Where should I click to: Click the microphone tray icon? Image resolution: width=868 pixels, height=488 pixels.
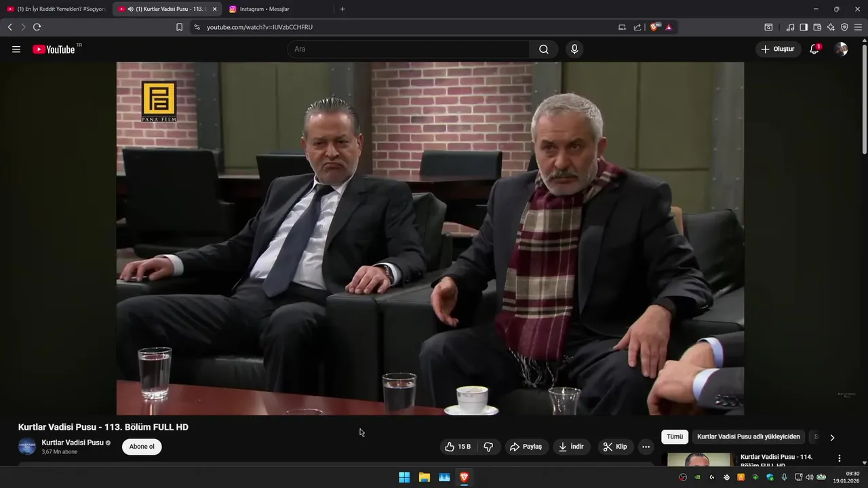785,477
